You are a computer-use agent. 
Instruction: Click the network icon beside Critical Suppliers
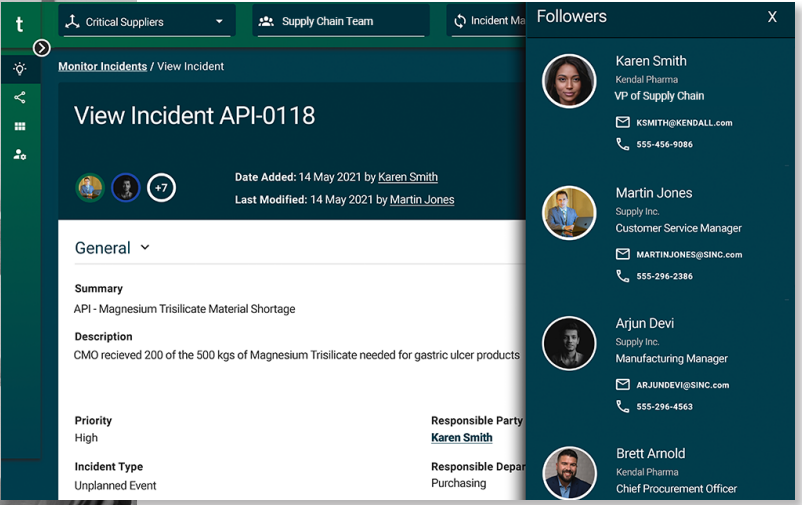(x=72, y=21)
